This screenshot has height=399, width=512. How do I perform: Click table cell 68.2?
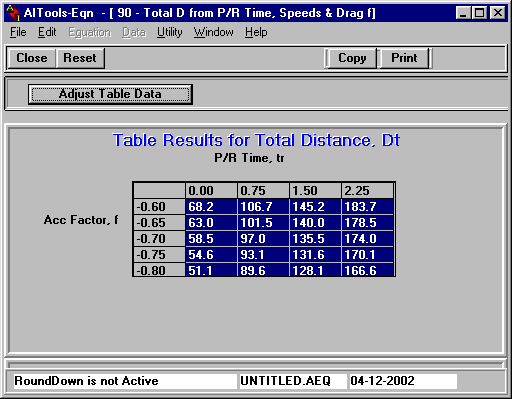[x=211, y=207]
